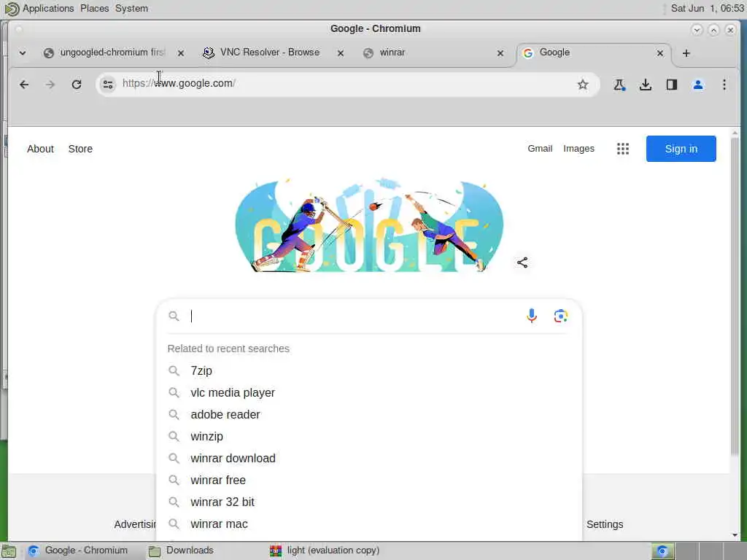747x560 pixels.
Task: Open Chrome Labs flask icon
Action: 619,85
